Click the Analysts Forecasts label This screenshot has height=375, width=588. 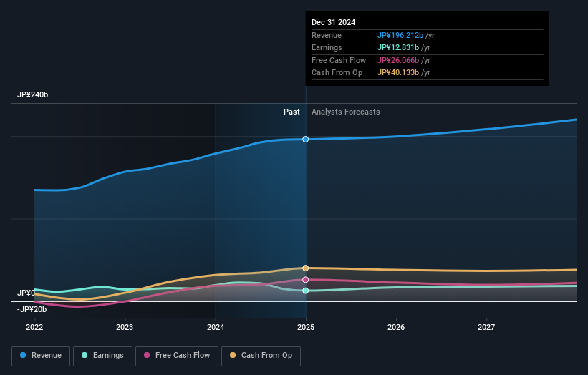346,112
